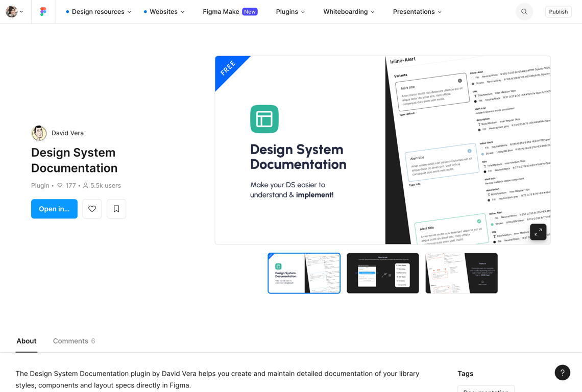
Task: Open help with the question mark icon
Action: click(x=562, y=373)
